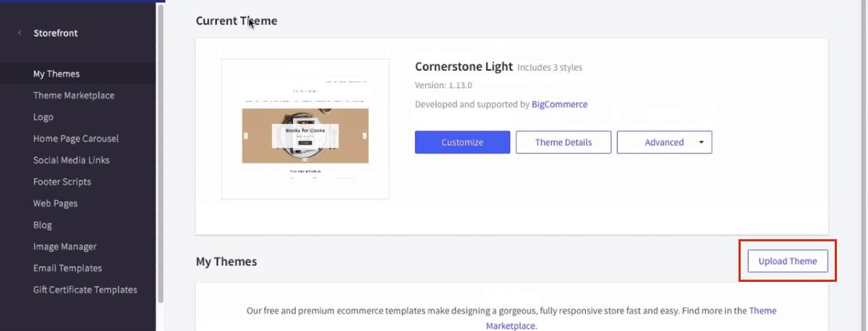
Task: Expand the Advanced dropdown arrow
Action: [x=701, y=142]
